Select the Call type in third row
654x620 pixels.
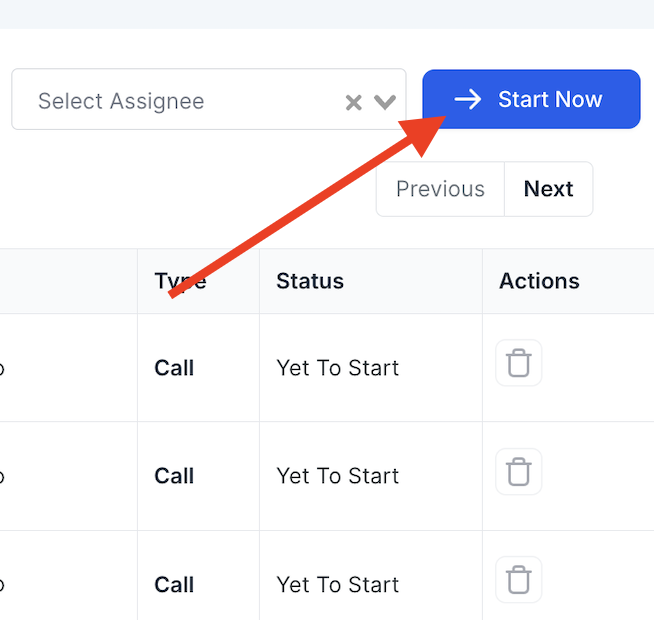point(174,585)
